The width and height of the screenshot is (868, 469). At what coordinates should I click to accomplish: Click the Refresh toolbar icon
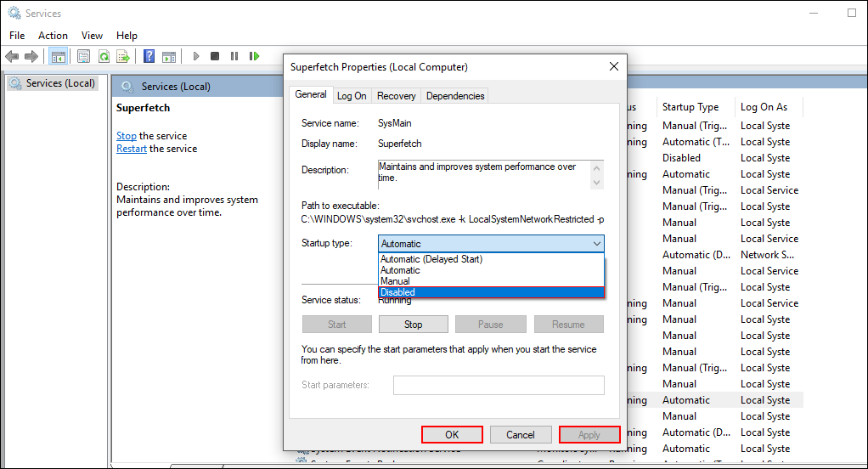104,56
